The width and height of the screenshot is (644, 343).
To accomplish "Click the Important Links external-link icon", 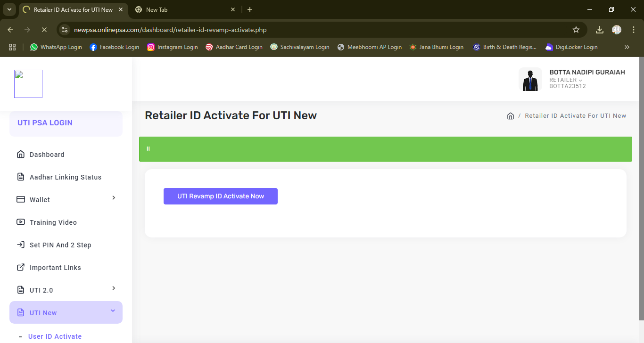I will (21, 267).
